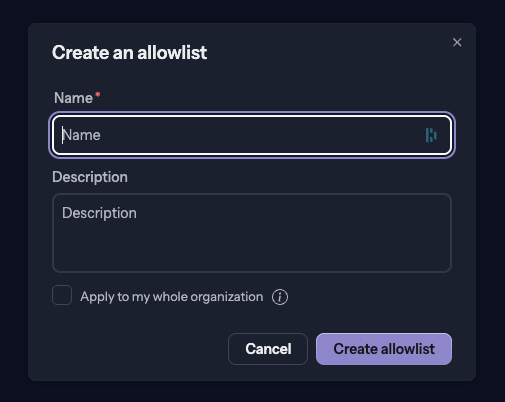Enable Apply to my whole organization checkbox
Screen dimensions: 505x402
pos(62,295)
